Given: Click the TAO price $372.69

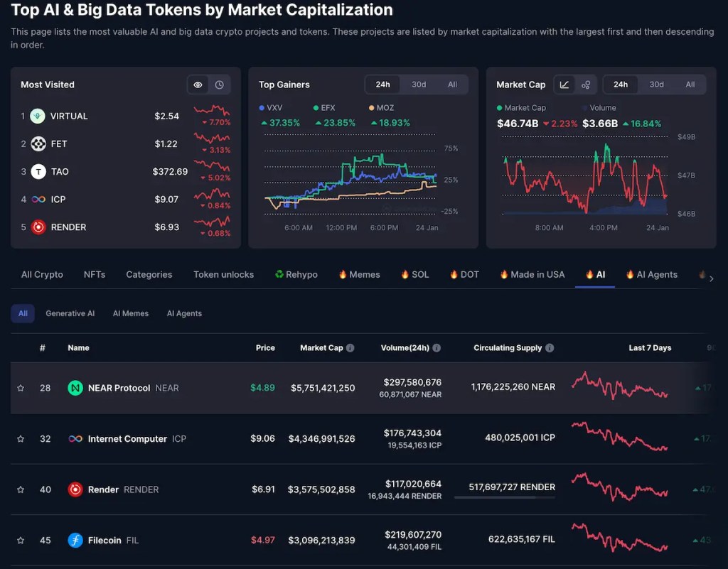Looking at the screenshot, I should (170, 172).
